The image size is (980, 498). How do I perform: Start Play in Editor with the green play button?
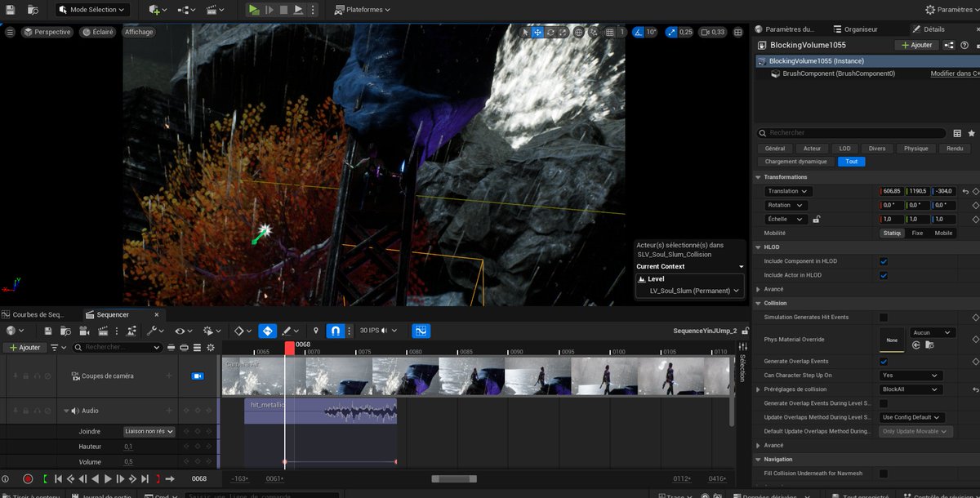click(254, 10)
